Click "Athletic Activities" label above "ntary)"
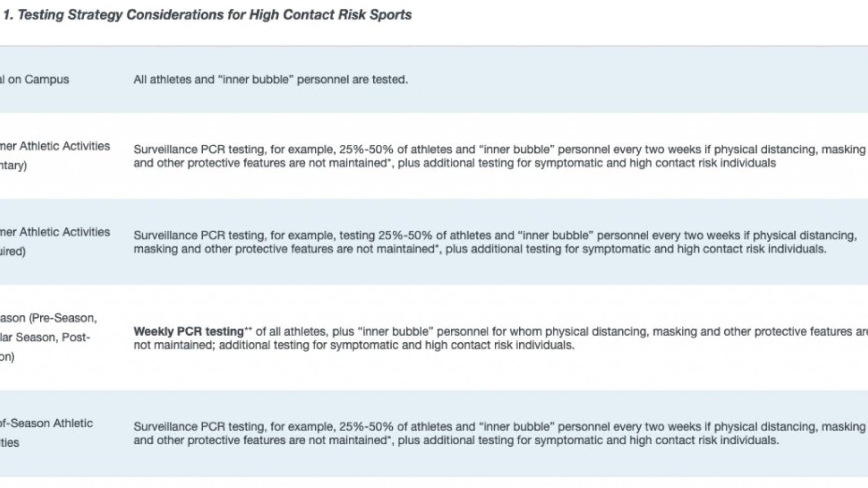868x488 pixels. (x=64, y=146)
